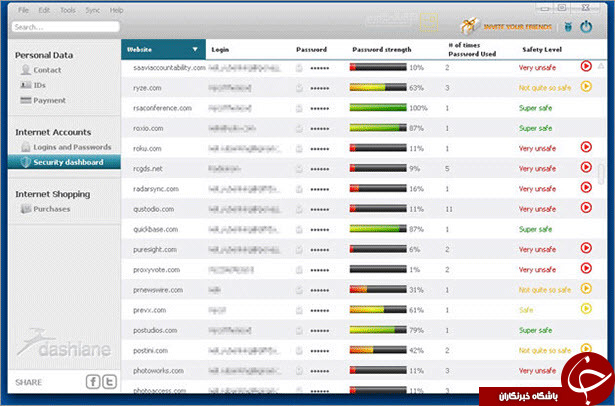
Task: Open IDs under Personal Data
Action: (x=39, y=85)
